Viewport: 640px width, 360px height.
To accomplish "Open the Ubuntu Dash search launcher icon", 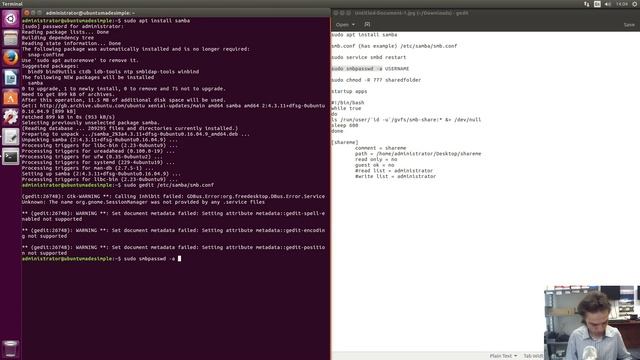I will pos(10,19).
